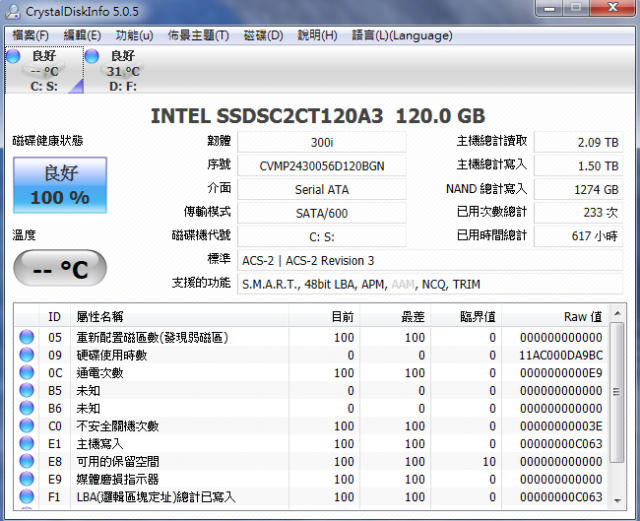Click the blue status orb on D: F: tab

(x=92, y=56)
